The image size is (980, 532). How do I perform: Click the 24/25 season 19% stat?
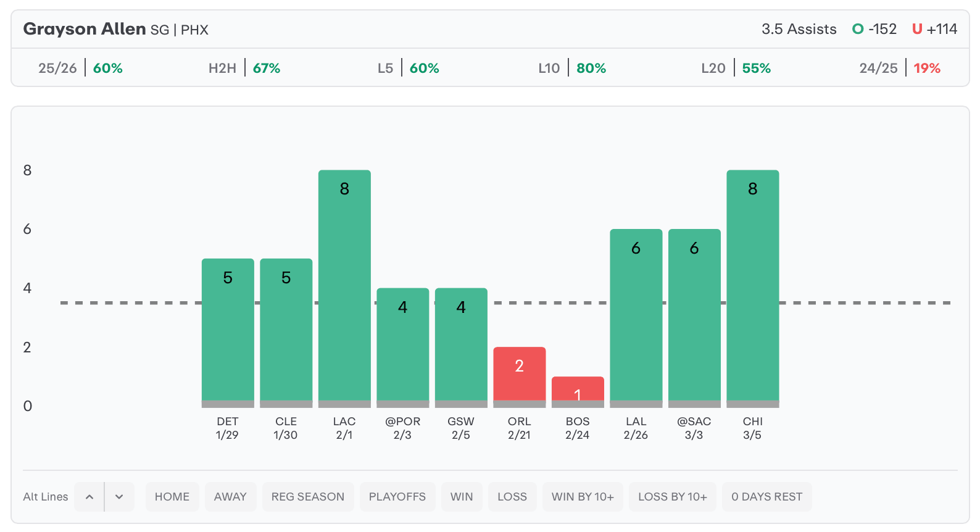pyautogui.click(x=900, y=68)
